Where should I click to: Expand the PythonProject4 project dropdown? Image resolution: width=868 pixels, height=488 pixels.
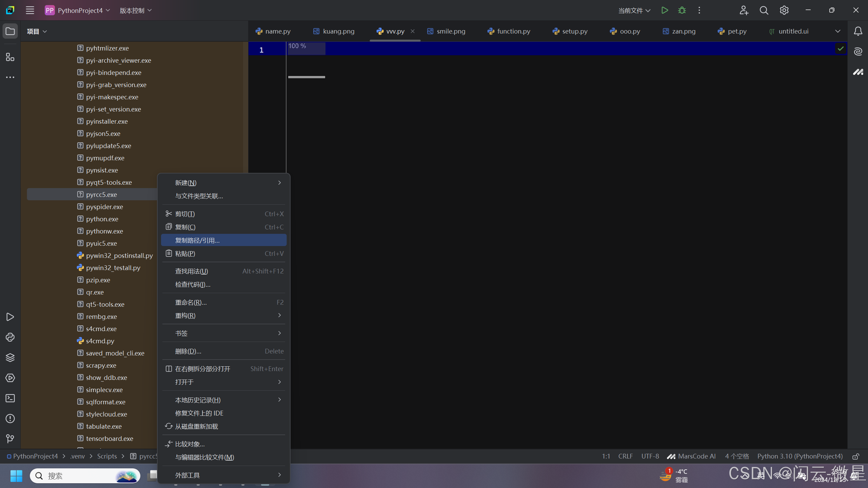[80, 11]
